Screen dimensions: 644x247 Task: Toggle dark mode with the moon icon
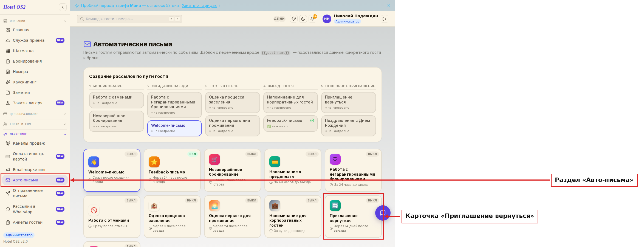pyautogui.click(x=303, y=19)
